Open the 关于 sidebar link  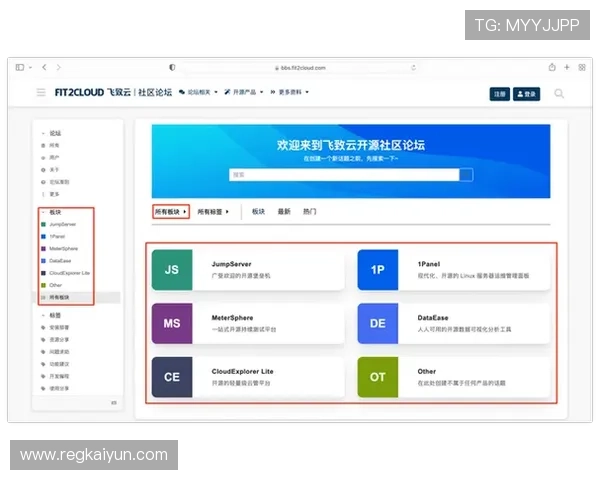point(50,170)
